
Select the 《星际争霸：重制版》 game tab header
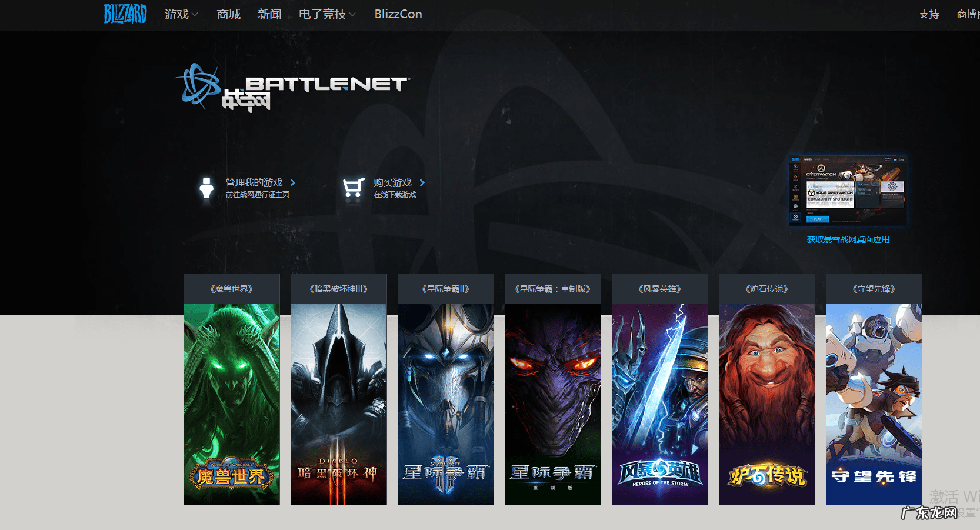point(553,289)
